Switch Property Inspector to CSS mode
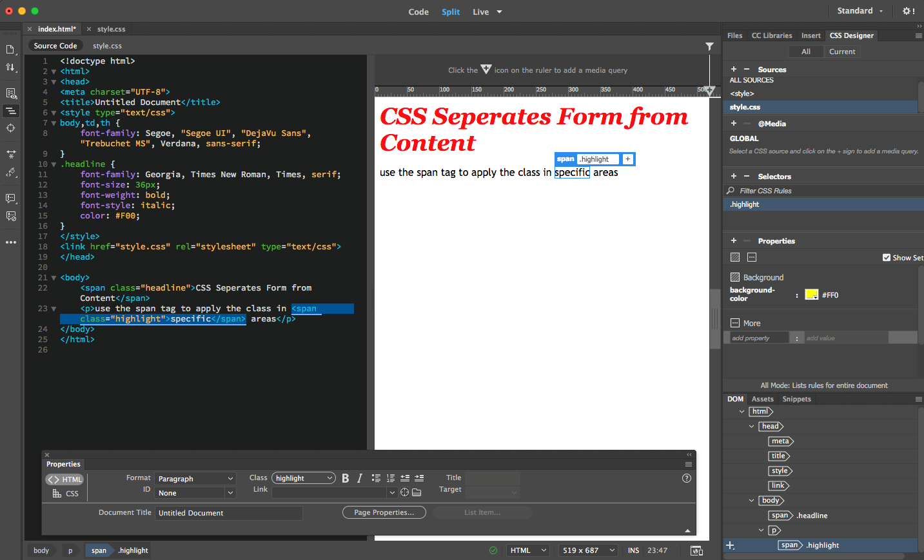The image size is (924, 560). pyautogui.click(x=66, y=494)
